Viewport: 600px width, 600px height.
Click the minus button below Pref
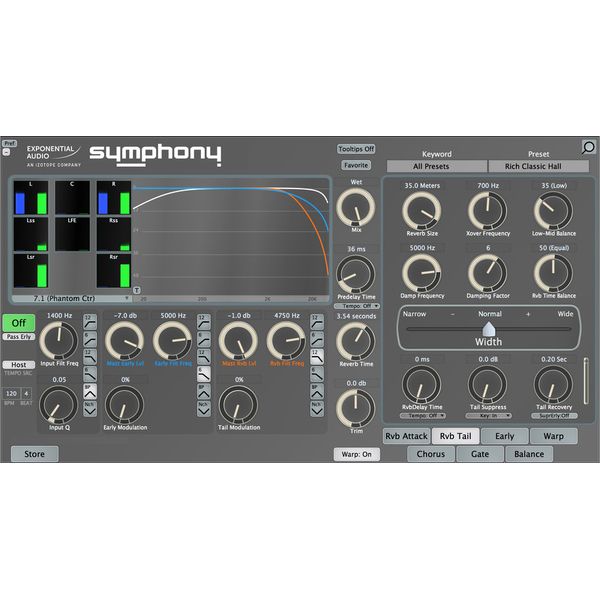click(6, 152)
